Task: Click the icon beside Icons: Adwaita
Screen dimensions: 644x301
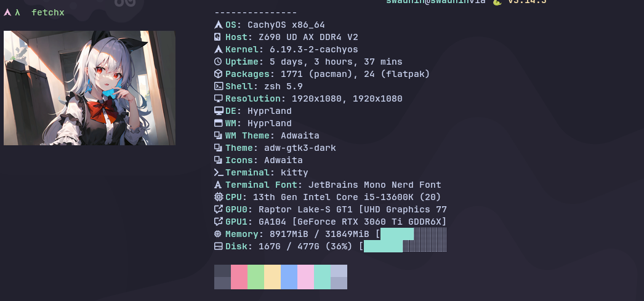Action: 218,160
